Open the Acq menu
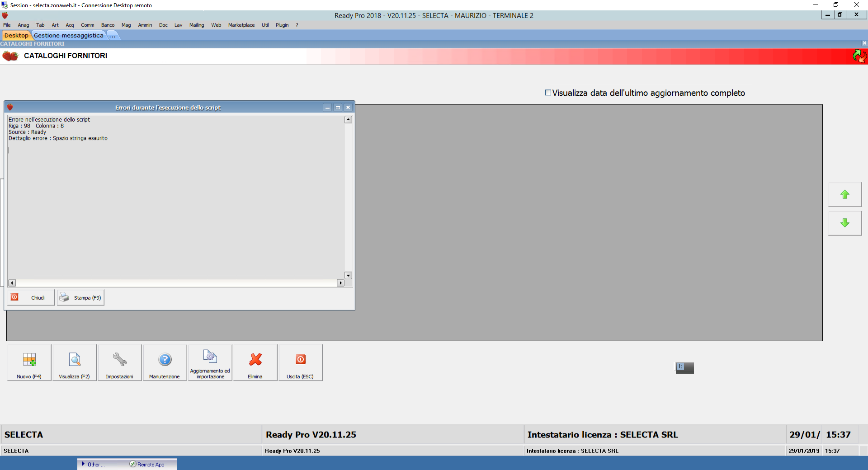The image size is (868, 470). click(70, 25)
